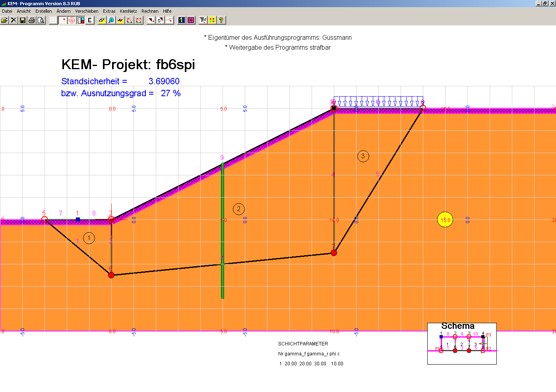Open the Hilfe menu
Image resolution: width=556 pixels, height=392 pixels.
tap(167, 11)
